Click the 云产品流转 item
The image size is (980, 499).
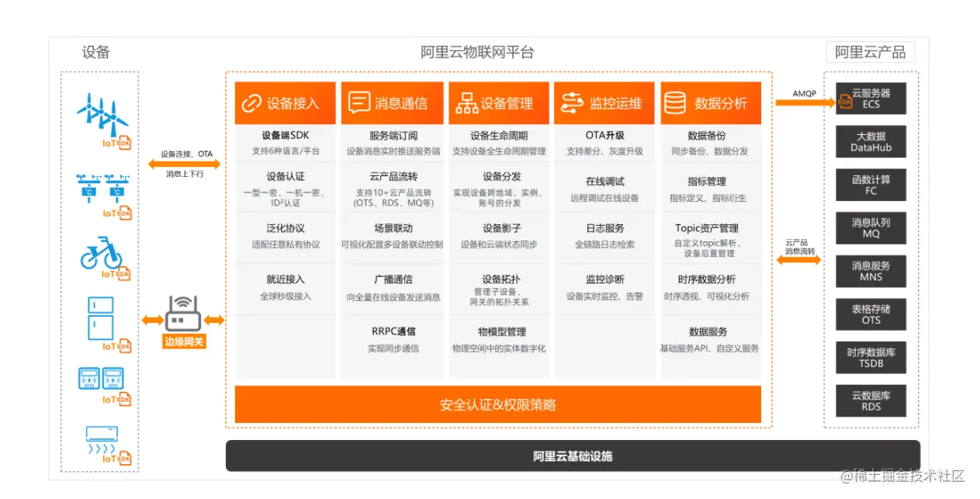[393, 176]
